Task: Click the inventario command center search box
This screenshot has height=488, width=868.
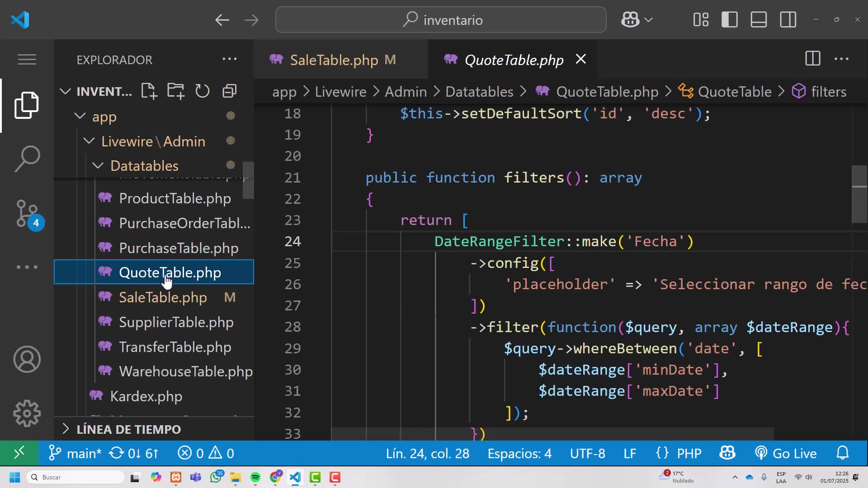Action: [x=441, y=20]
